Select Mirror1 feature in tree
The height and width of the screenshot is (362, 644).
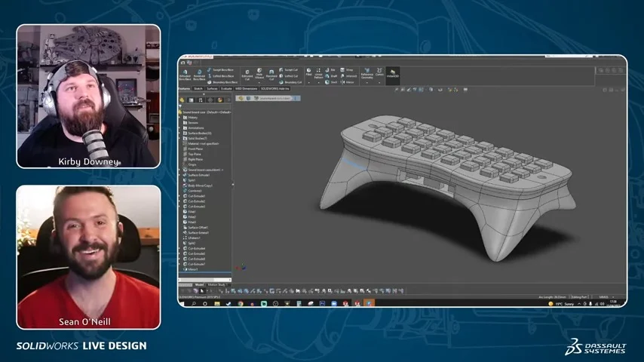191,269
